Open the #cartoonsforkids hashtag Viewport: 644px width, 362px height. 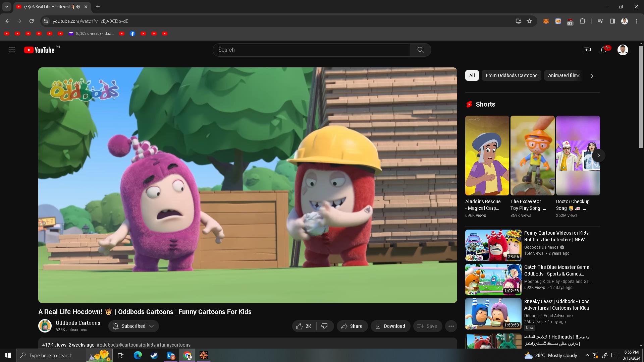pyautogui.click(x=137, y=345)
